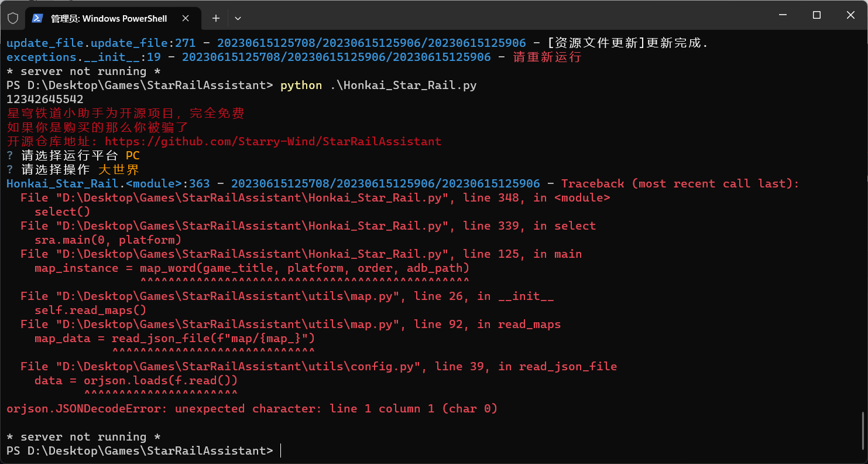The image size is (868, 464).
Task: Click 'data = orjson.loads(f.read())' line
Action: (136, 380)
